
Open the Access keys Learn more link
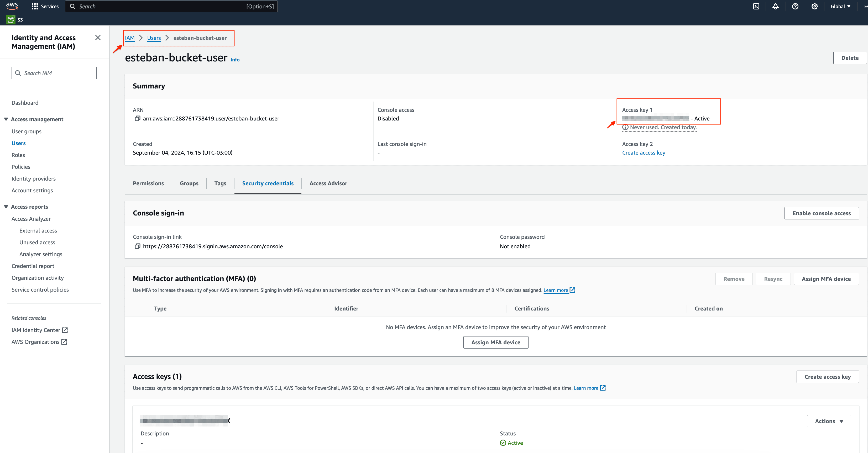pyautogui.click(x=586, y=388)
